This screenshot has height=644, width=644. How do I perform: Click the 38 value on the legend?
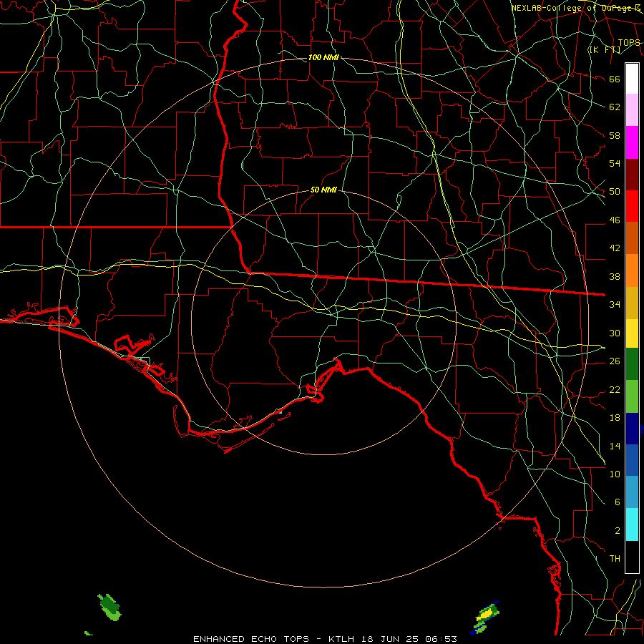point(615,276)
